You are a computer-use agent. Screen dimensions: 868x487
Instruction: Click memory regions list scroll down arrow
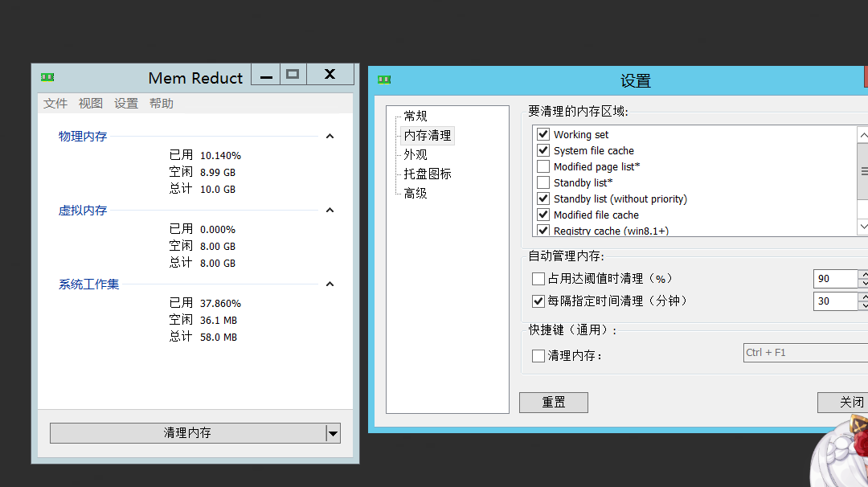click(863, 227)
